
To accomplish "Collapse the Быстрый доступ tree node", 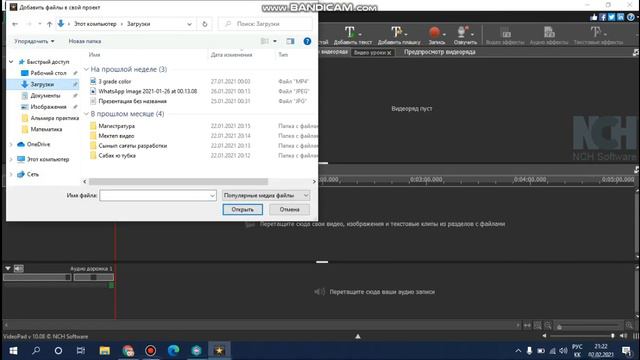I will click(11, 62).
